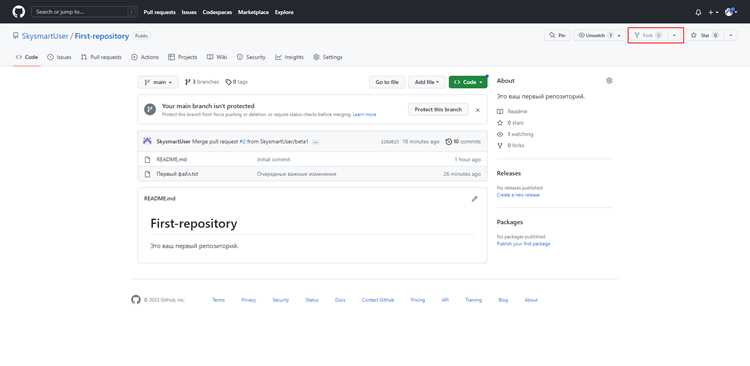Open the user avatar menu

click(730, 12)
